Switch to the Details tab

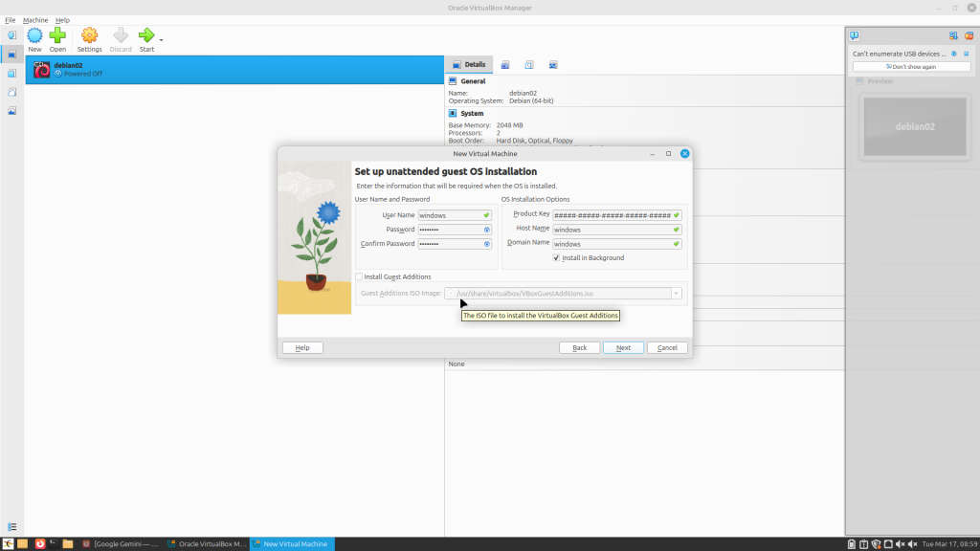(x=469, y=65)
